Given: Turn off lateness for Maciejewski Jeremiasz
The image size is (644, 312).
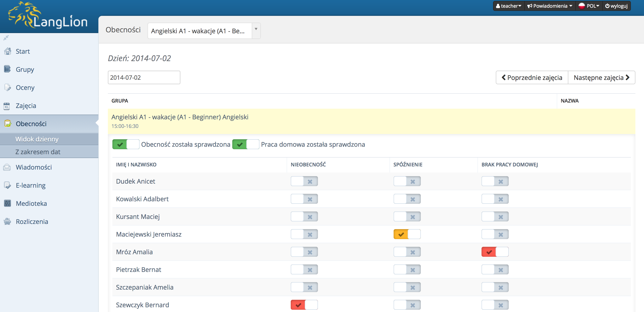Looking at the screenshot, I should coord(407,234).
